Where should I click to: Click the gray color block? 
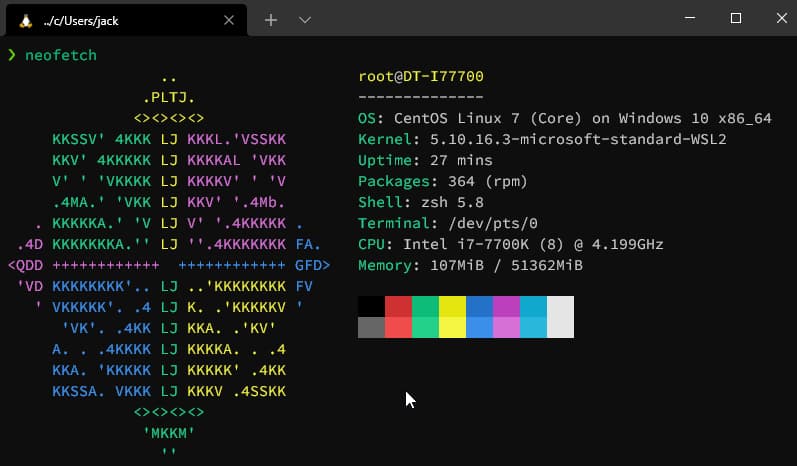click(x=371, y=327)
